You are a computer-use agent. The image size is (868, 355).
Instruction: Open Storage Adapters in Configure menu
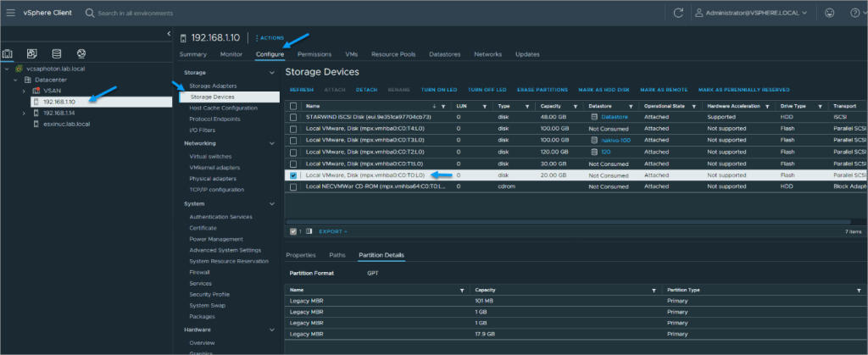point(213,86)
